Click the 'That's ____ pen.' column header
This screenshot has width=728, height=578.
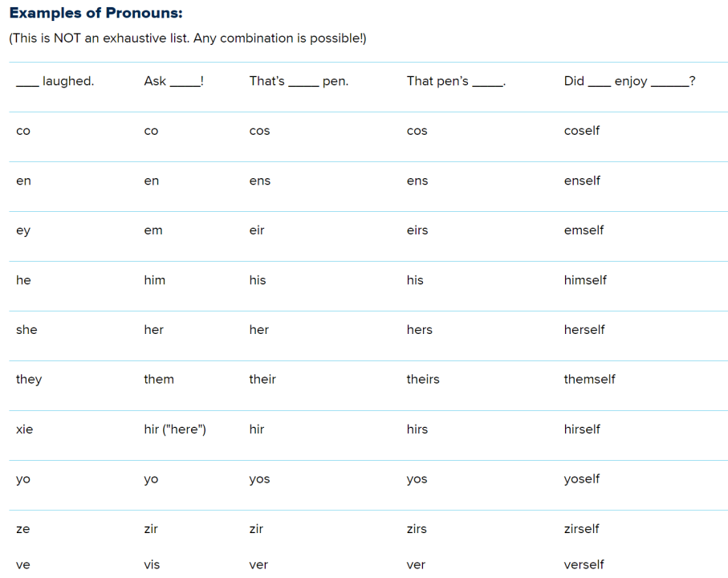tap(299, 81)
